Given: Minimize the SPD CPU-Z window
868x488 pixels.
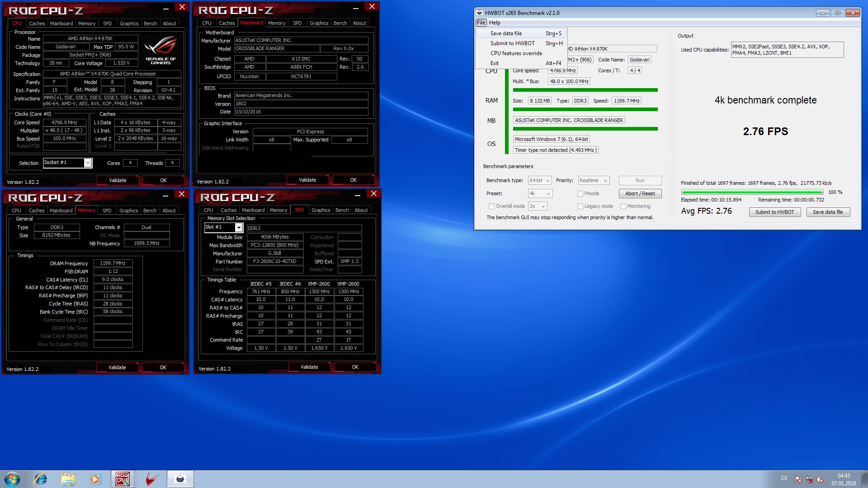Looking at the screenshot, I should 358,194.
